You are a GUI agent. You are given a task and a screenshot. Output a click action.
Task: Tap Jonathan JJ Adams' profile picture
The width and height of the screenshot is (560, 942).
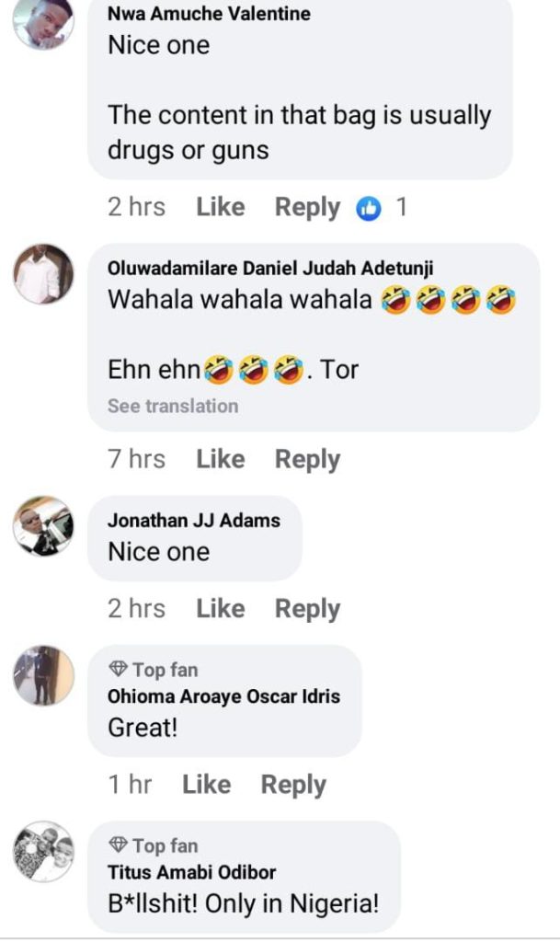point(43,526)
